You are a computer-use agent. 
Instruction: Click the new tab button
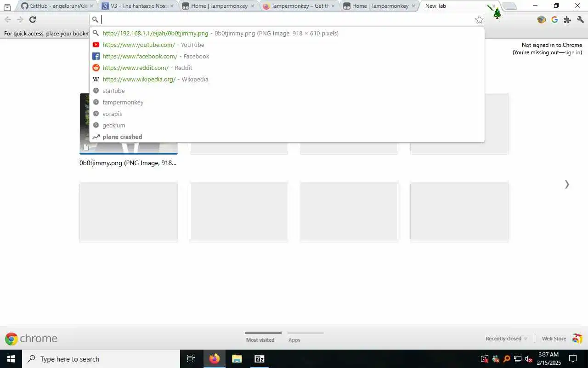point(509,6)
